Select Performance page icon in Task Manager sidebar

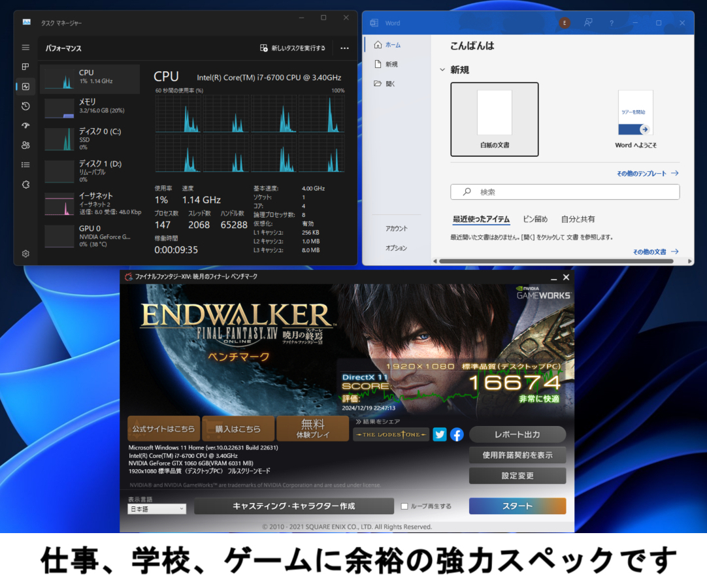[x=25, y=87]
